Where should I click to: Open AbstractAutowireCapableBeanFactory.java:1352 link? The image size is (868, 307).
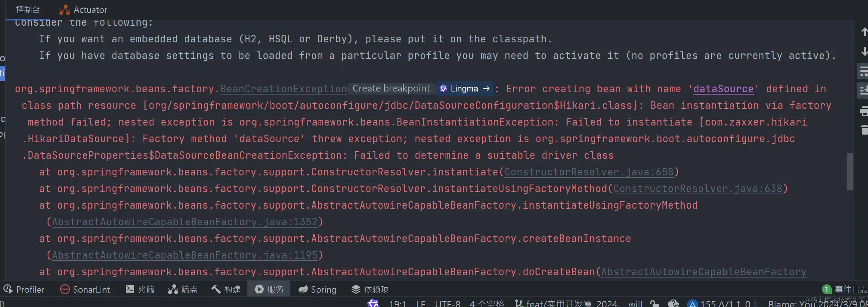point(184,222)
